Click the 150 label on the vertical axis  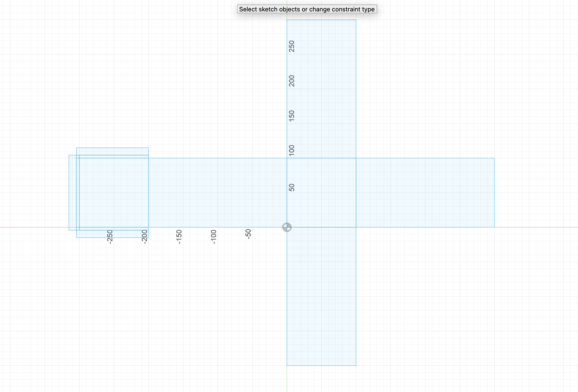(x=291, y=116)
